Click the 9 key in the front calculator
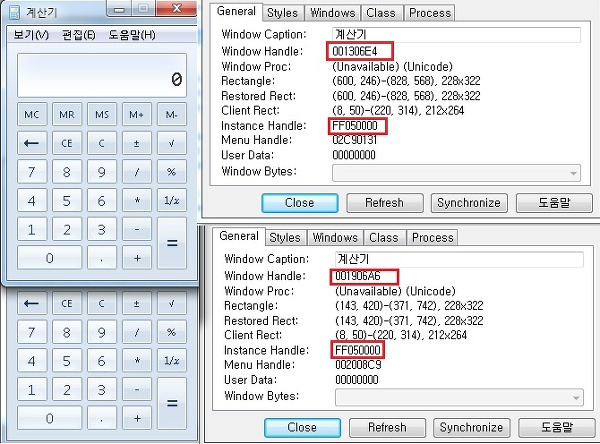 [102, 172]
